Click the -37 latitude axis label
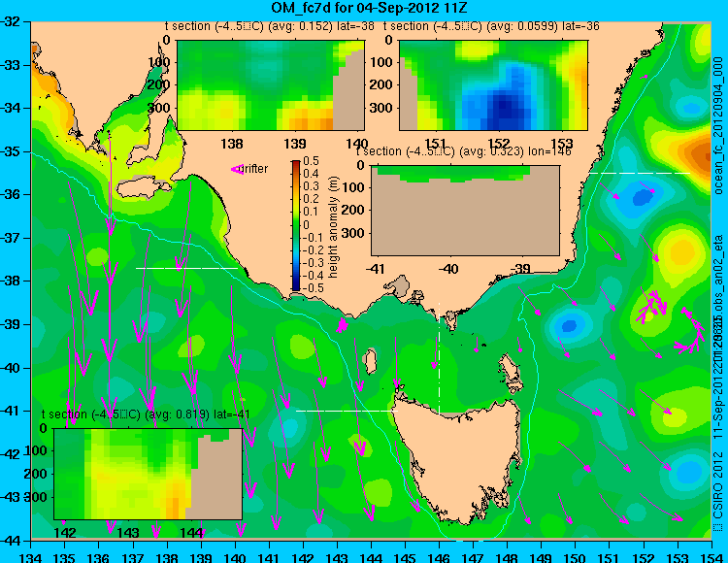728x563 pixels. click(10, 238)
